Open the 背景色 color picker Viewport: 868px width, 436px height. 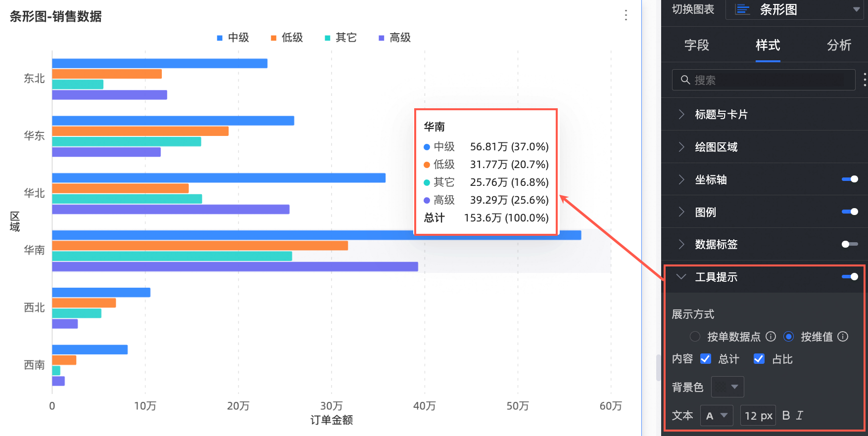click(x=727, y=387)
